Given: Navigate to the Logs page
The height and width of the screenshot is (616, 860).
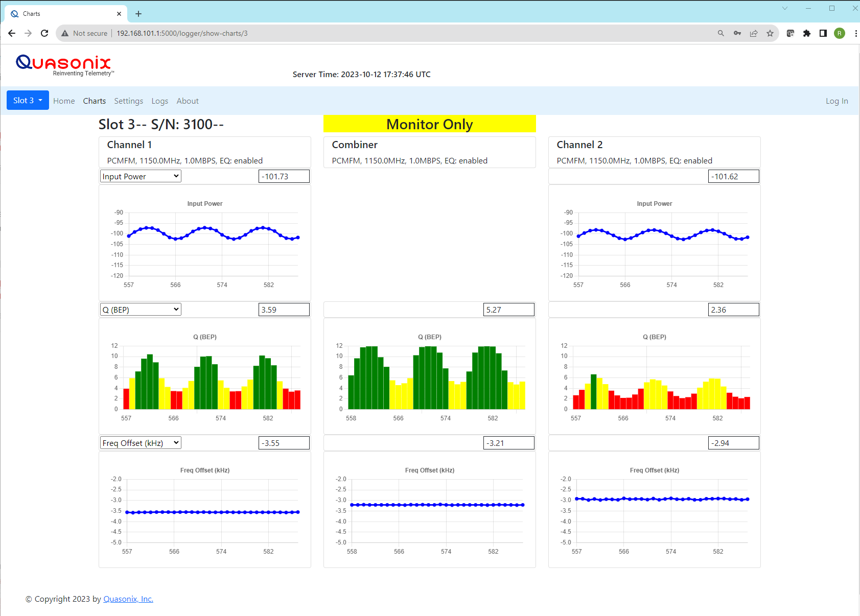Looking at the screenshot, I should point(159,101).
